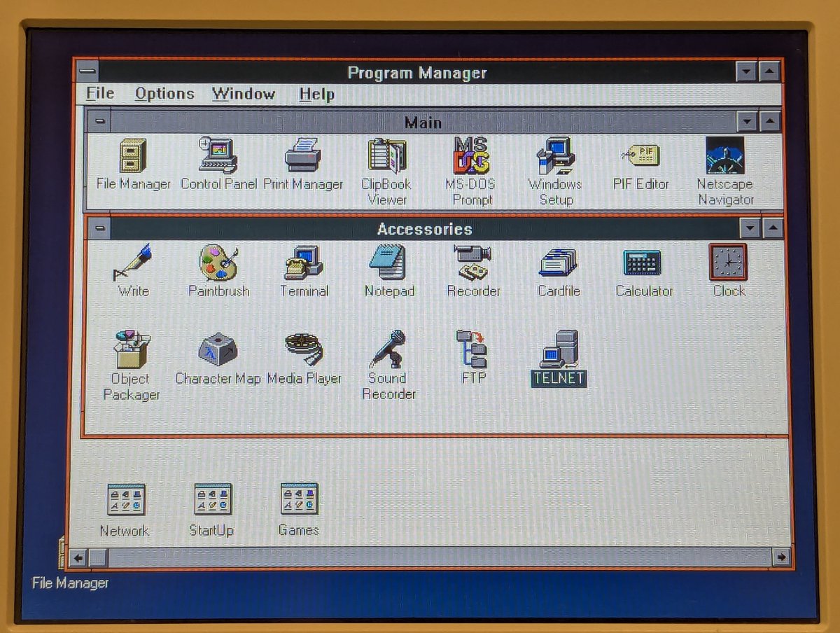
Task: Open the PIF Editor icon
Action: tap(641, 155)
